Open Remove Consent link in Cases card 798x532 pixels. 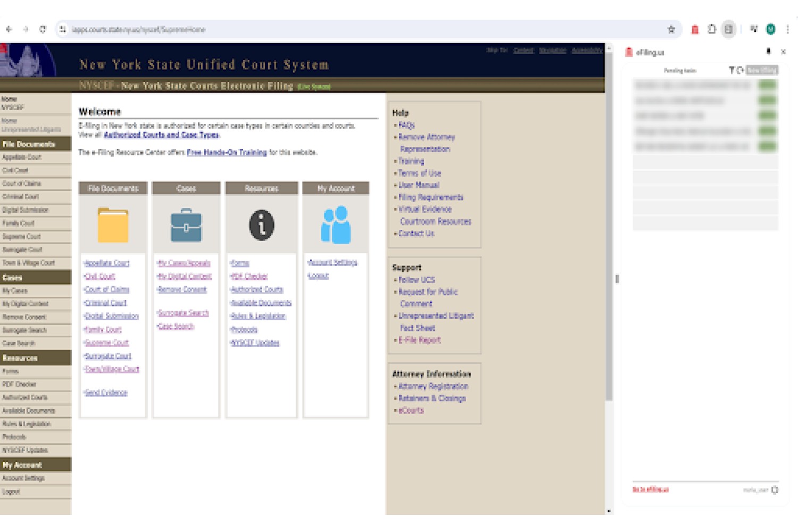click(x=182, y=289)
